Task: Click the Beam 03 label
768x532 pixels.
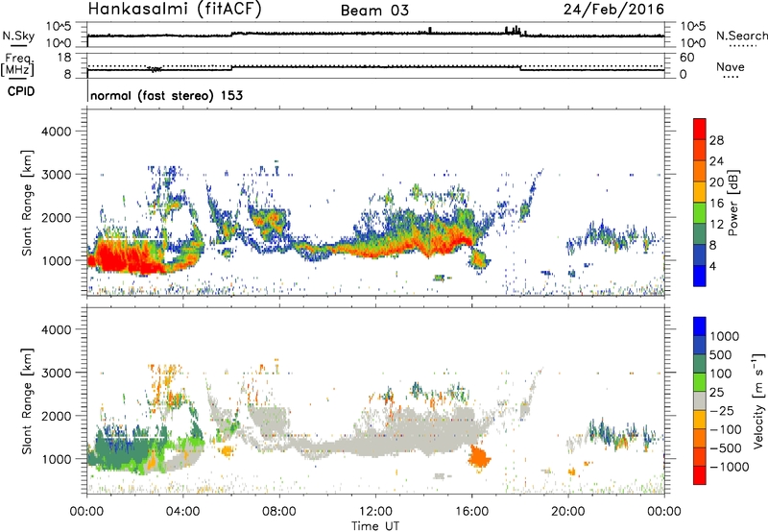Action: pos(374,11)
